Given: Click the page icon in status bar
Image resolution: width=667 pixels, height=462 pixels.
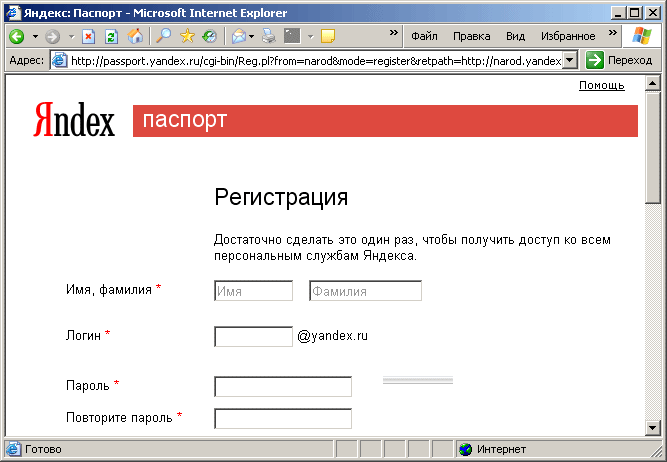Looking at the screenshot, I should pos(13,449).
